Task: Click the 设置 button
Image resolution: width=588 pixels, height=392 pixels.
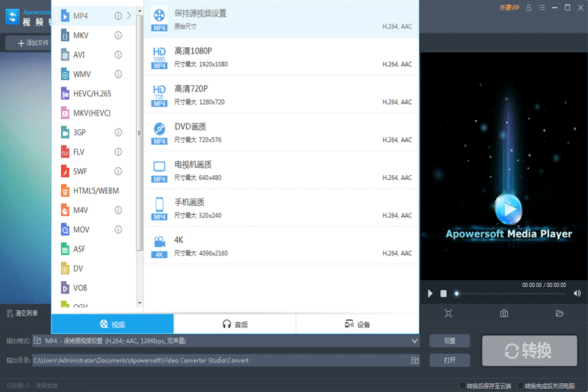Action: pos(450,341)
